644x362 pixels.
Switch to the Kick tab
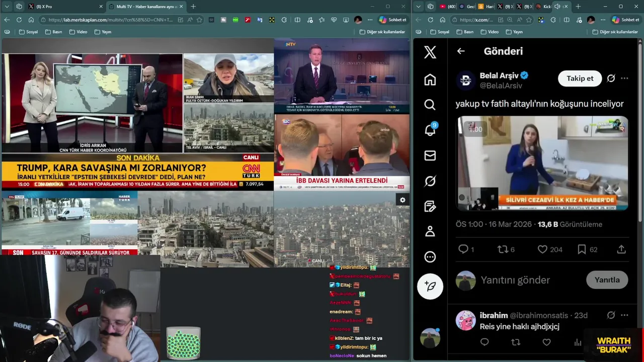544,7
